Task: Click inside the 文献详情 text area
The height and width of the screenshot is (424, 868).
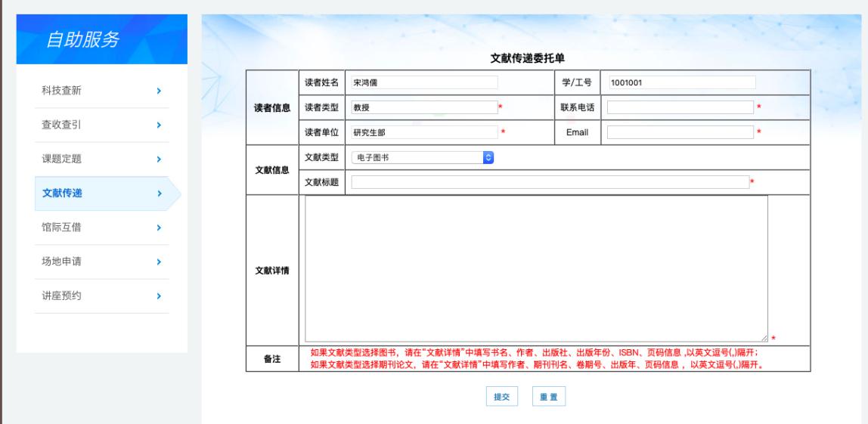Action: 536,269
